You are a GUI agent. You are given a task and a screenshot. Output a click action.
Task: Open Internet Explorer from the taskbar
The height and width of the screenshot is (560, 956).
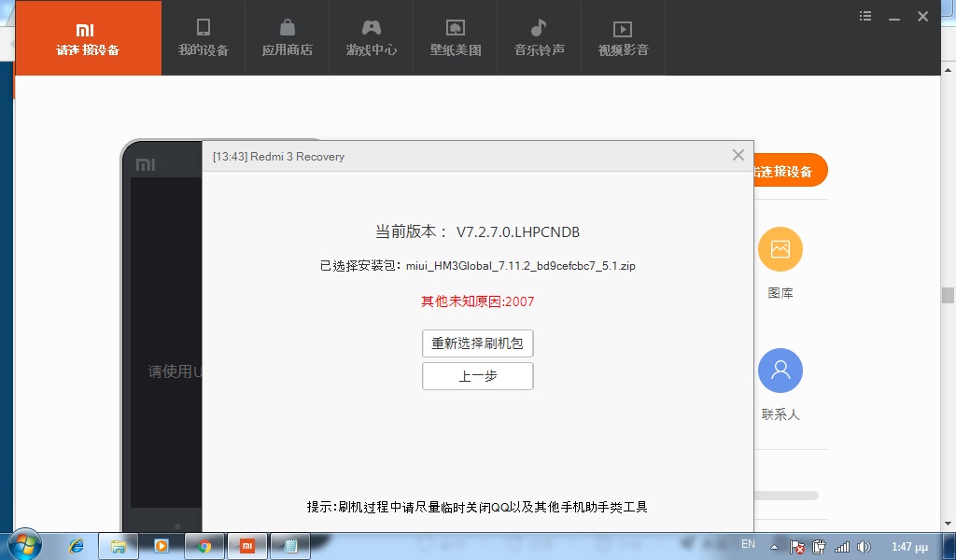(x=77, y=546)
